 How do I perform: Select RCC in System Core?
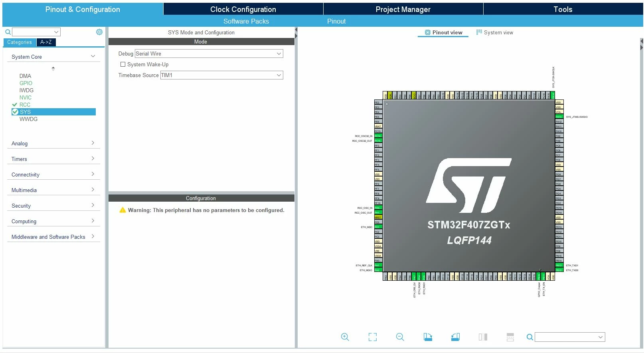pyautogui.click(x=25, y=105)
